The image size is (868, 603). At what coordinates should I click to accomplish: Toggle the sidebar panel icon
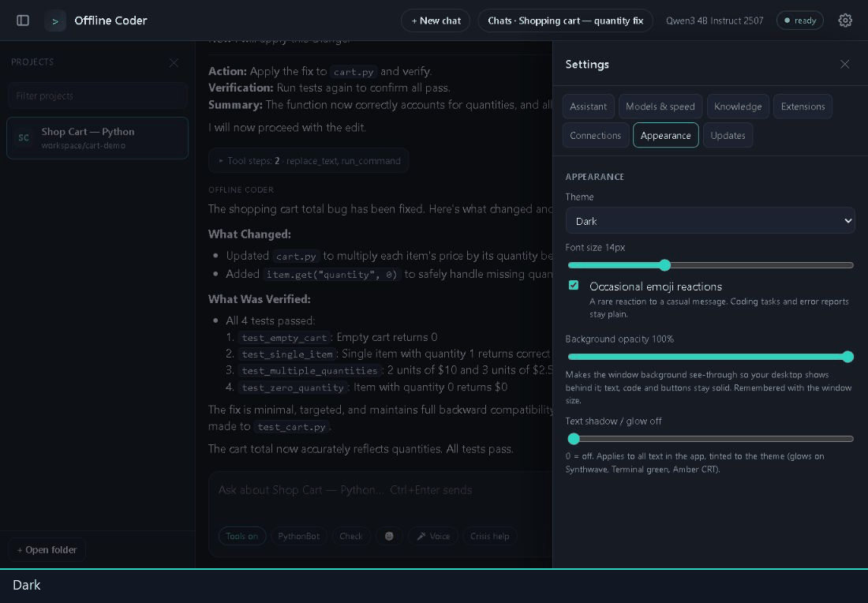point(23,21)
